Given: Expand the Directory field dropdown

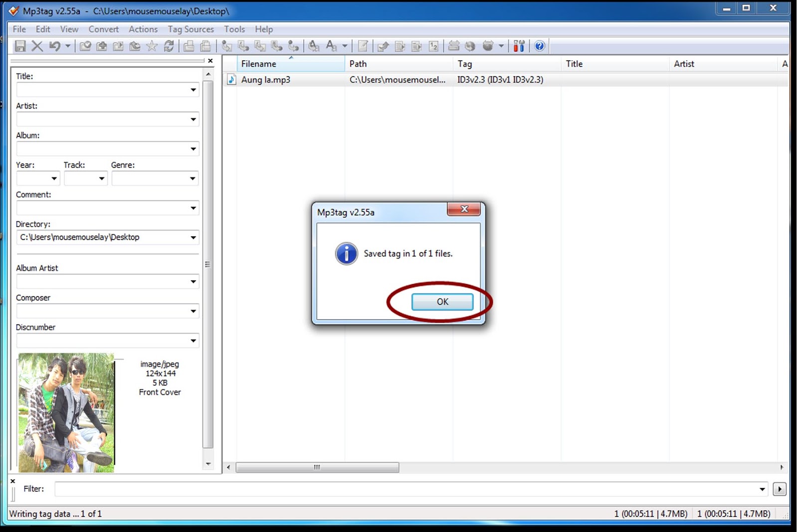Looking at the screenshot, I should (x=193, y=237).
